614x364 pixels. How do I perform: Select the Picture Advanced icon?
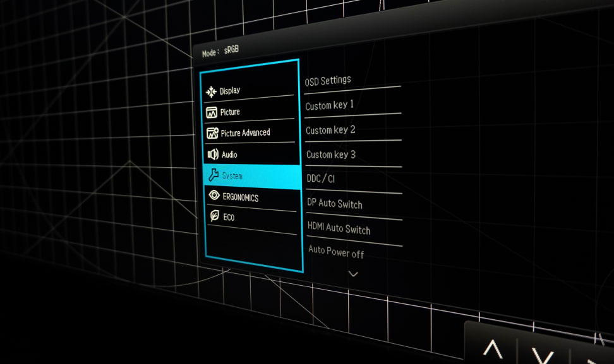(212, 133)
